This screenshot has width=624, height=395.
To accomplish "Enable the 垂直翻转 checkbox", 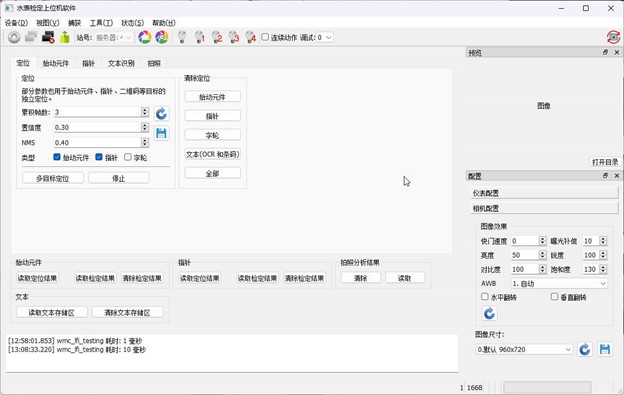I will tap(554, 297).
